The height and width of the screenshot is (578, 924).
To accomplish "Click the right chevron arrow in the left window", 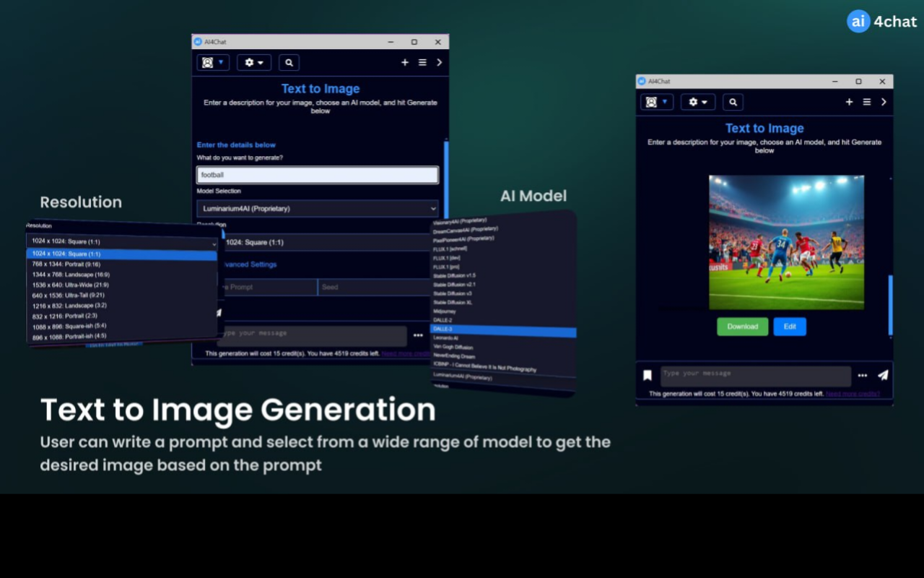I will (x=439, y=63).
